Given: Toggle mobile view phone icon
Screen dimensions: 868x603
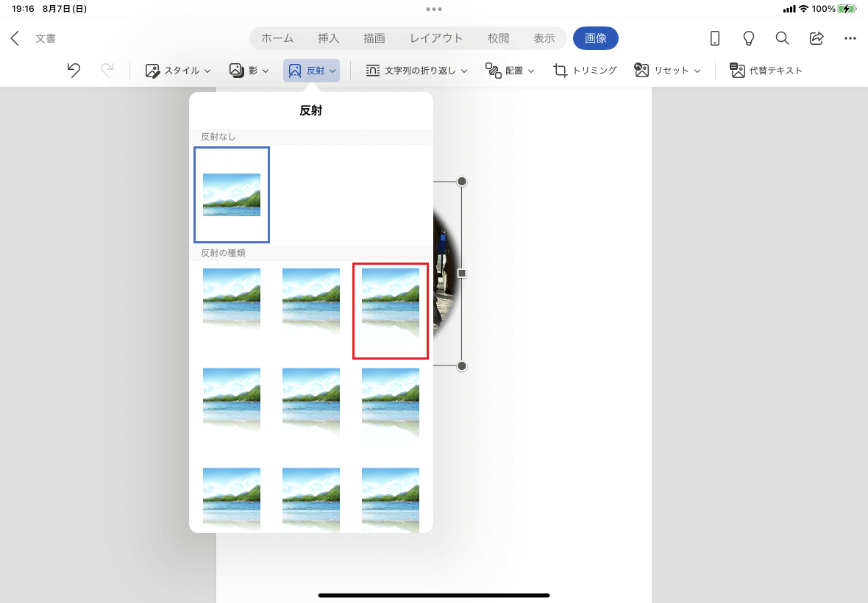Looking at the screenshot, I should 715,38.
